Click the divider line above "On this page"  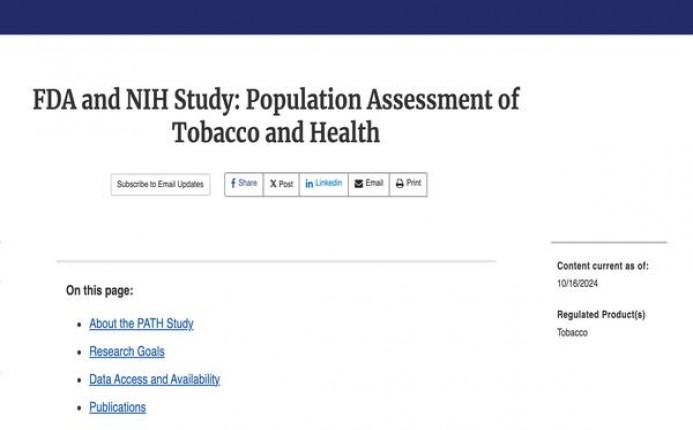coord(276,261)
